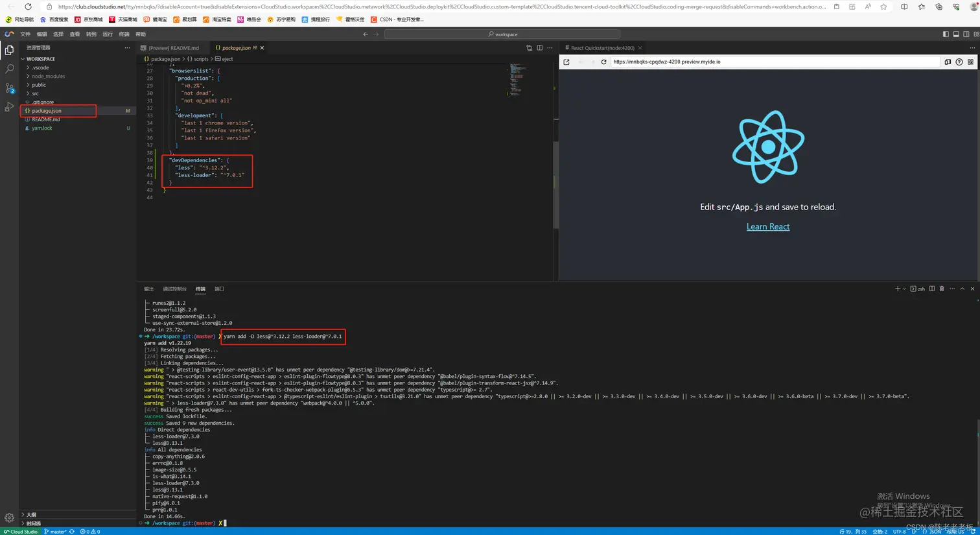Click the master branch in the status bar

pyautogui.click(x=56, y=531)
